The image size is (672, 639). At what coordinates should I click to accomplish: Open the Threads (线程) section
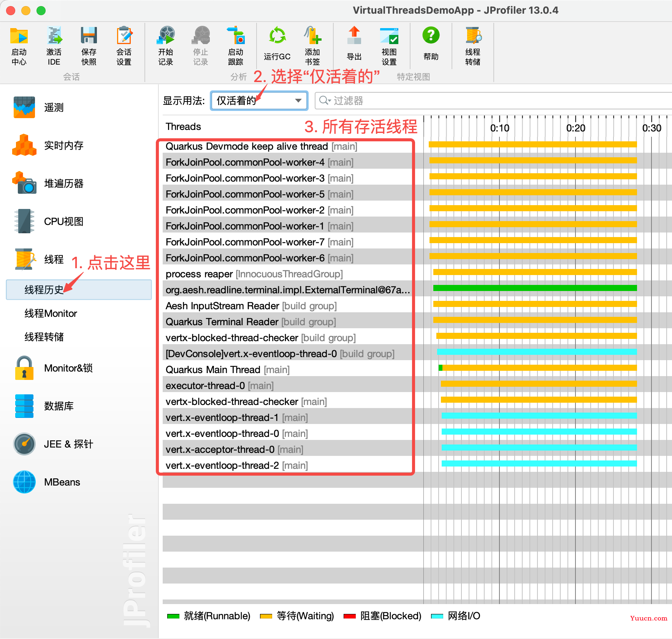click(x=39, y=259)
